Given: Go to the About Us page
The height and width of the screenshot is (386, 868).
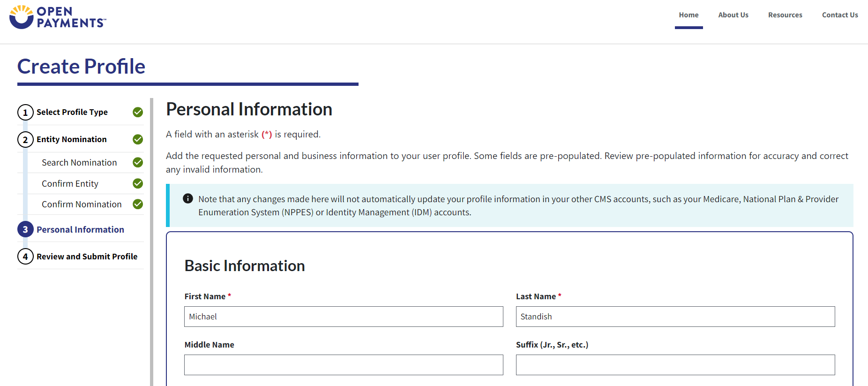Looking at the screenshot, I should pos(733,15).
